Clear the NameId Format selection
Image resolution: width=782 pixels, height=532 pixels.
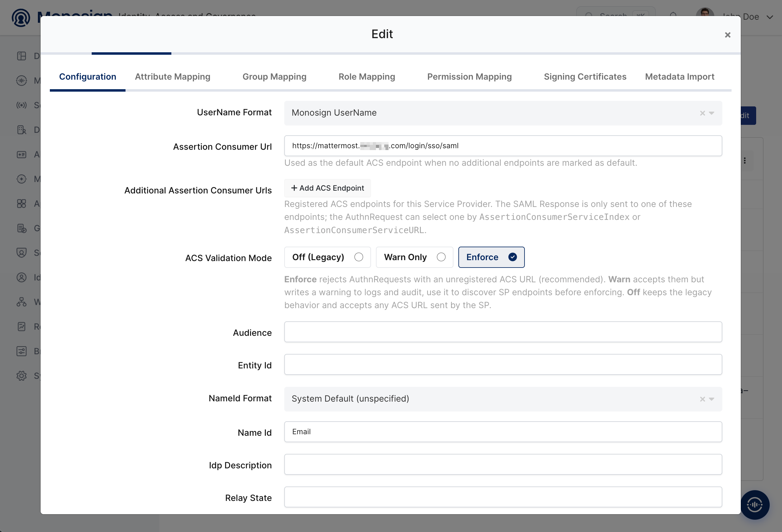click(702, 399)
